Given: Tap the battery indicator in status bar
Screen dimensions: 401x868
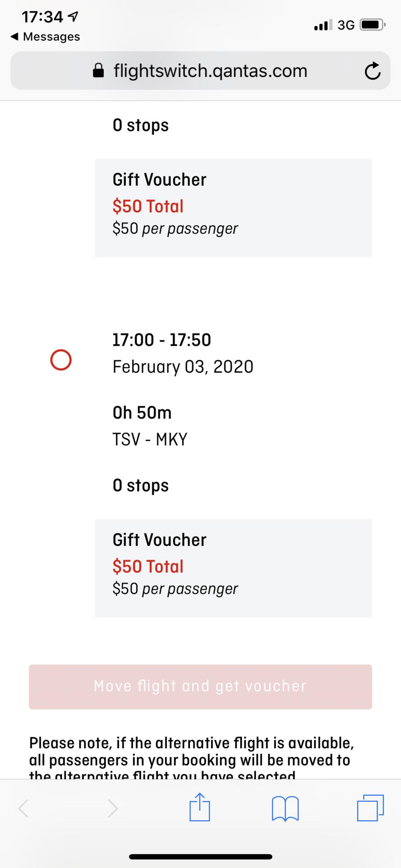Looking at the screenshot, I should (x=372, y=25).
